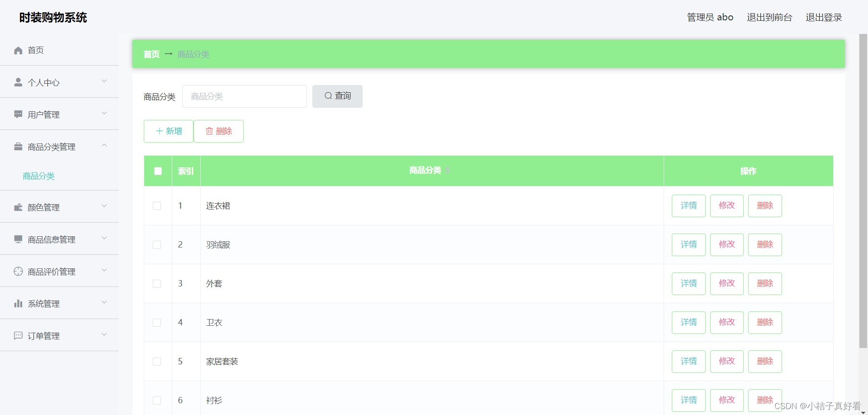Viewport: 868px width, 415px height.
Task: Open the 商品信息管理 sidebar menu
Action: click(59, 239)
